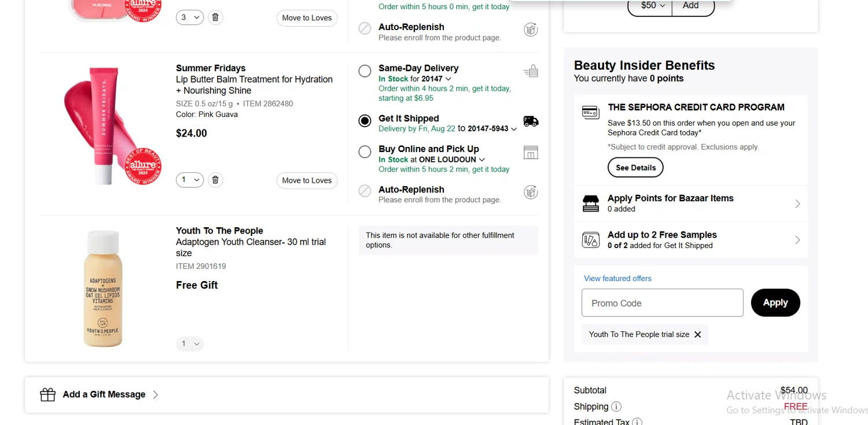Screen dimensions: 868x425
Task: Click the Auto-Replenish icon in the top item row
Action: click(531, 29)
